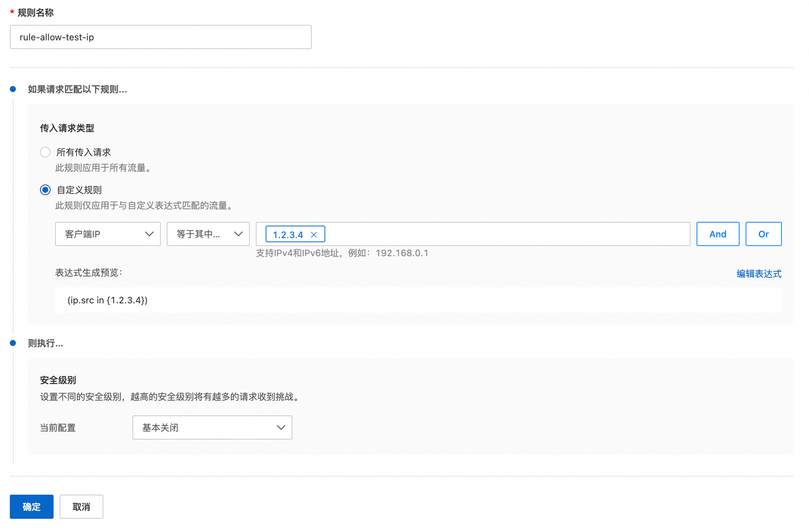Select the 所有传入请求 radio option

point(45,152)
